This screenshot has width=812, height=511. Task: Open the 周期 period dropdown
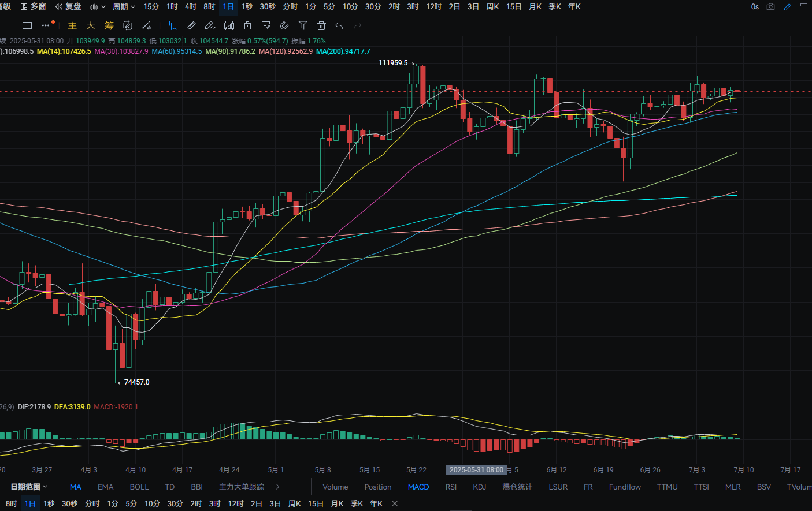point(124,7)
